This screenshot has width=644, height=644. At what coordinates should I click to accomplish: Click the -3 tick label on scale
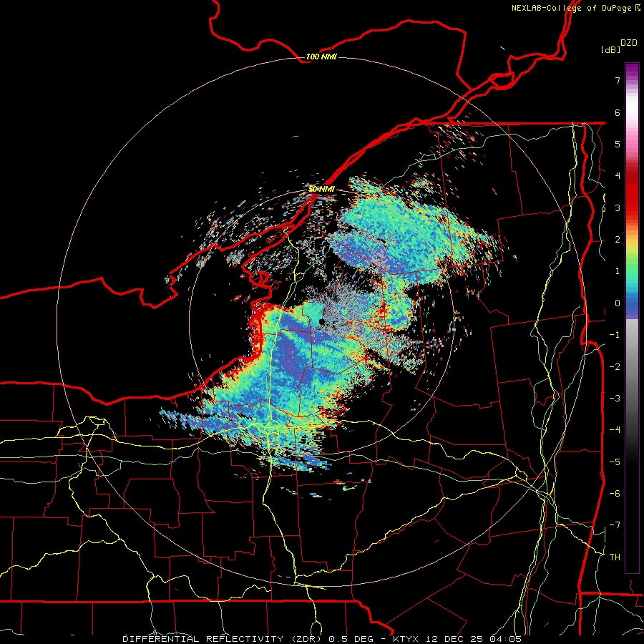pos(615,399)
